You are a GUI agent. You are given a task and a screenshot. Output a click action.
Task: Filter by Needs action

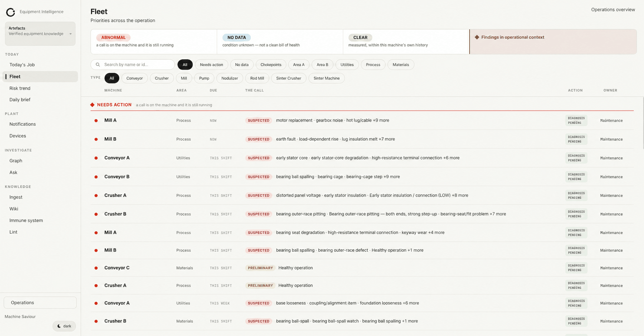pyautogui.click(x=211, y=65)
